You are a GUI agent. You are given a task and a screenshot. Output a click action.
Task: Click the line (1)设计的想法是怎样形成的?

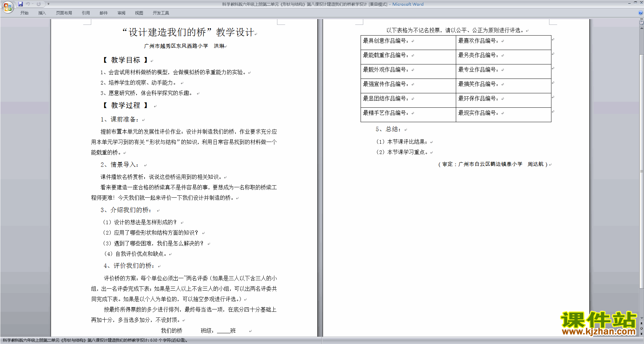140,223
